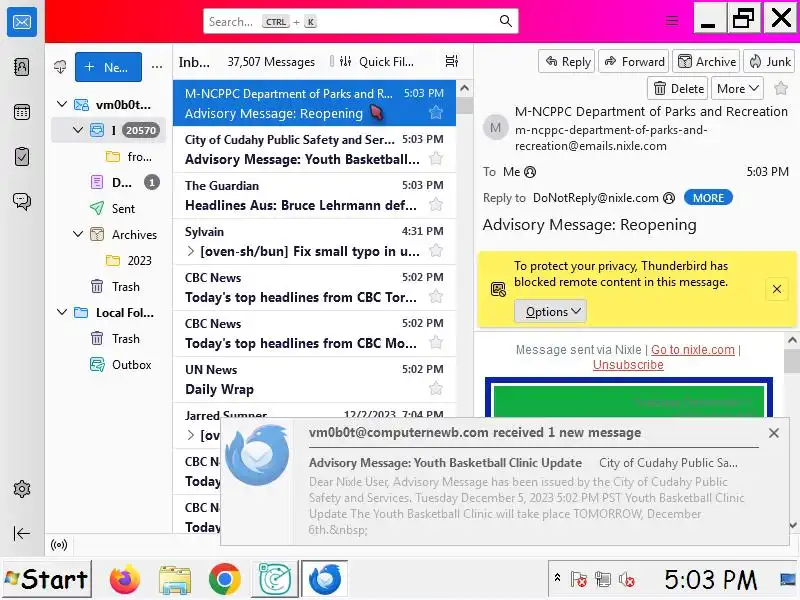
Task: Expand the Jarred Sumner thread
Action: point(190,435)
